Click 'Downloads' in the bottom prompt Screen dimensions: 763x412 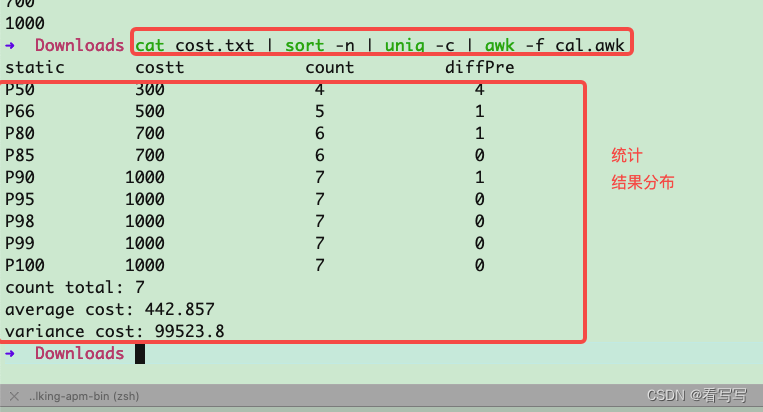click(x=79, y=353)
